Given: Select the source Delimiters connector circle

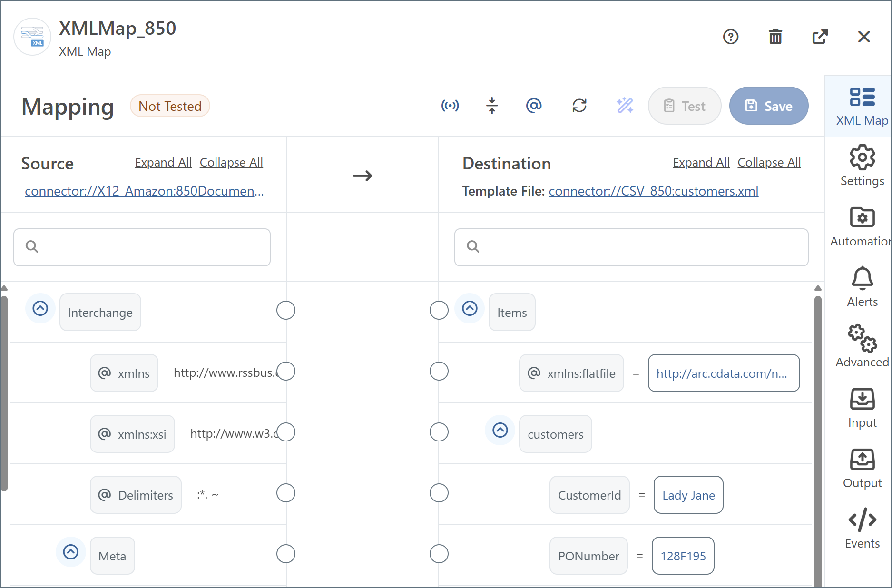Looking at the screenshot, I should [x=285, y=493].
